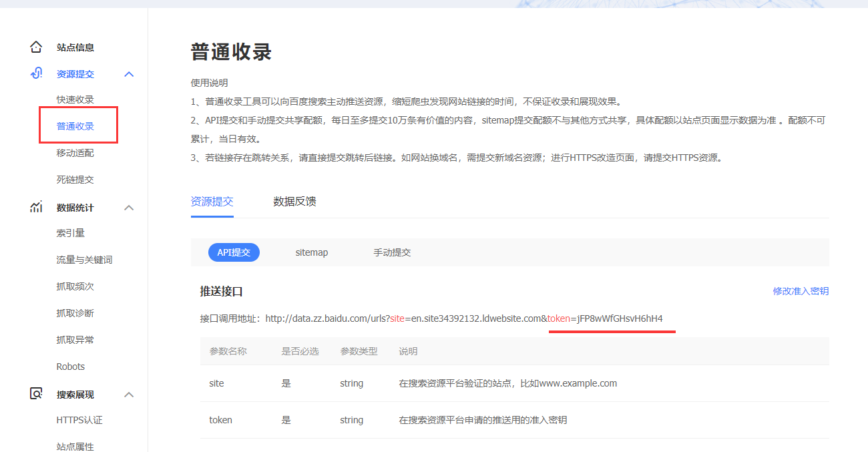Open the 手动提交 submission method

[x=393, y=252]
